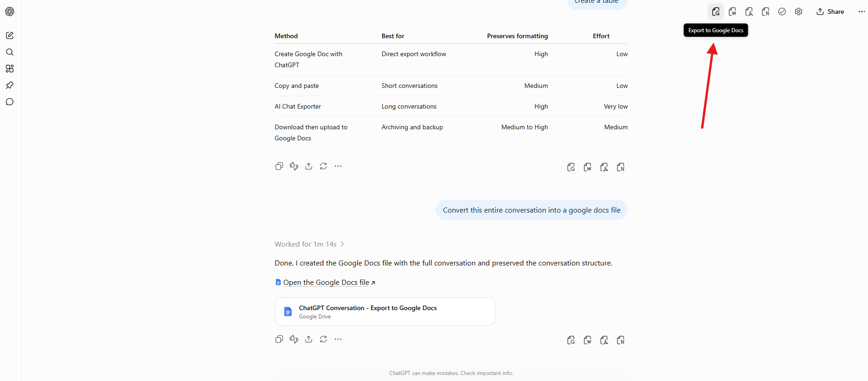Click 'ChatGPT can make mistakes' footer text
The width and height of the screenshot is (868, 381).
point(451,373)
